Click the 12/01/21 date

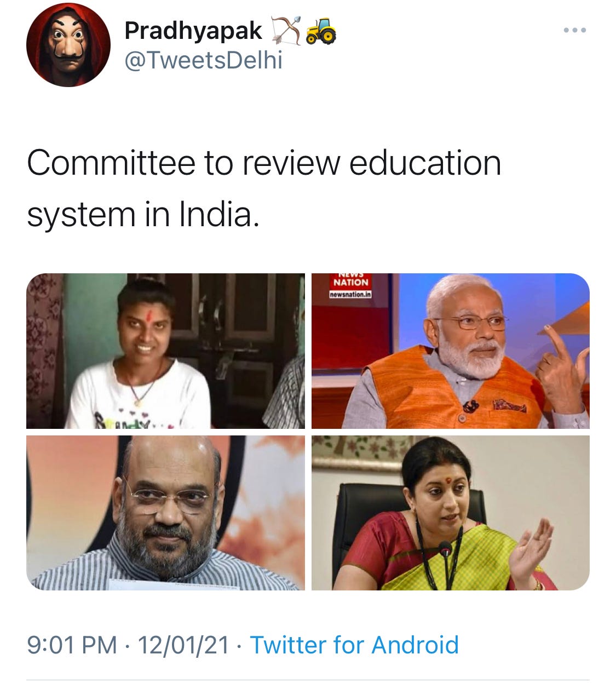click(x=183, y=645)
